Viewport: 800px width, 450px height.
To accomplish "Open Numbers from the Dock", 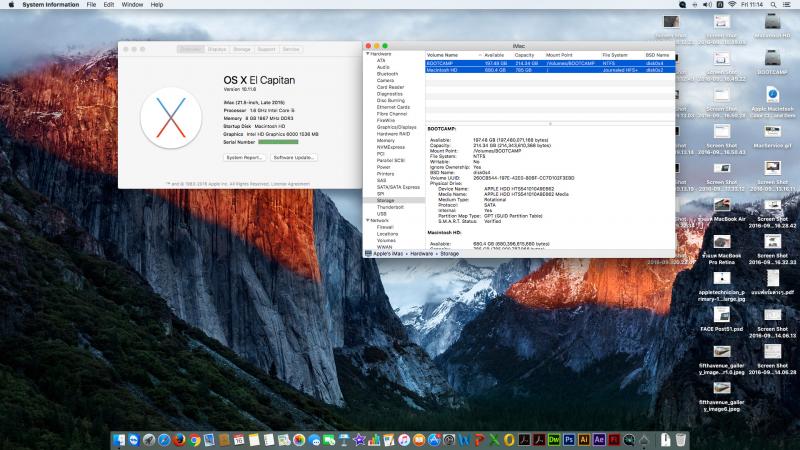I will pos(374,440).
